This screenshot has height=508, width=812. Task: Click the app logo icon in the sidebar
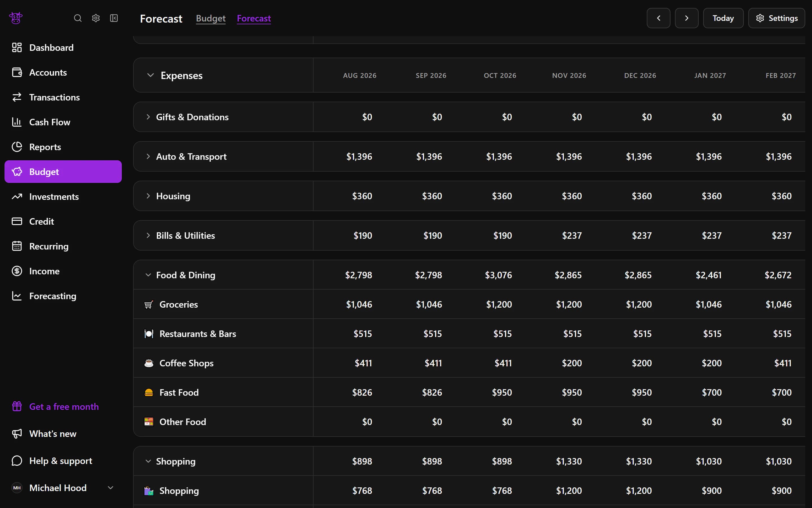[x=16, y=18]
